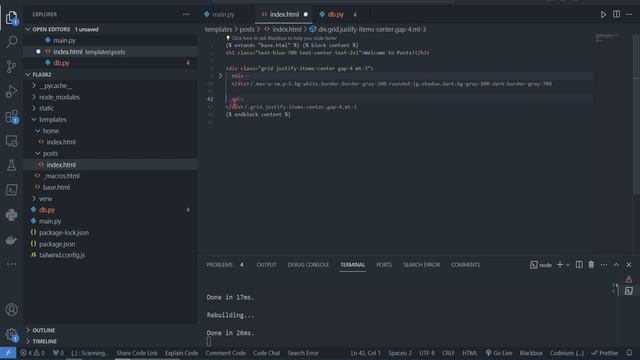This screenshot has width=640, height=360.
Task: Open the Ports panel tab
Action: point(384,265)
